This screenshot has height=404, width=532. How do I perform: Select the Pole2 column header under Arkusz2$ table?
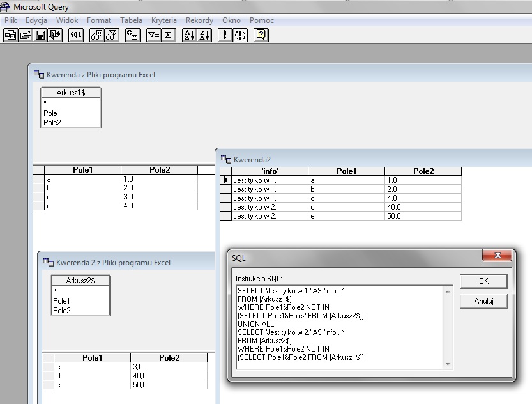pyautogui.click(x=169, y=357)
